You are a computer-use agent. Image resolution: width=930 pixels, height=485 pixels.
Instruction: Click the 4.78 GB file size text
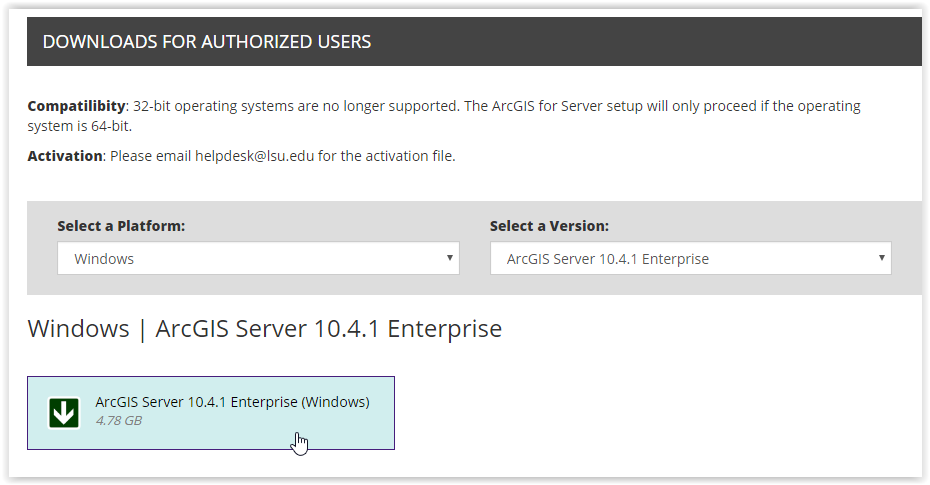coord(119,420)
